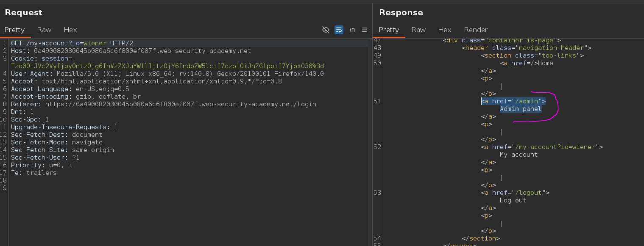Click the 'Accept: text/html' header line

click(x=146, y=81)
